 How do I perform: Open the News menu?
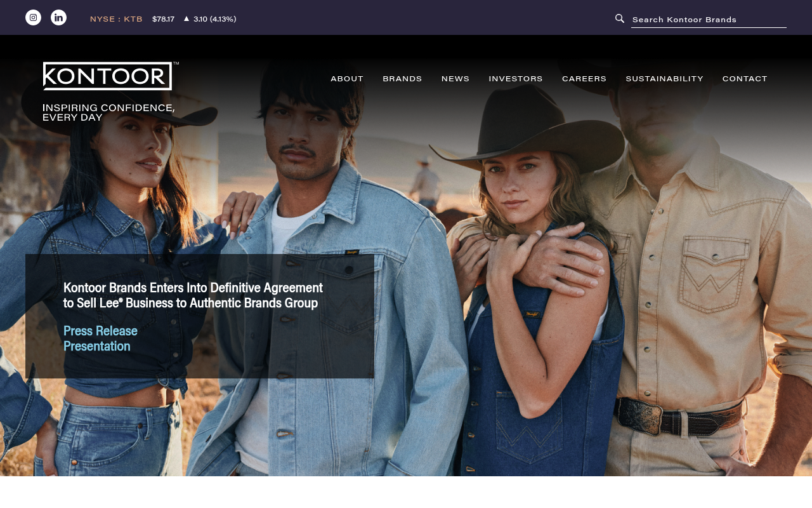pyautogui.click(x=455, y=79)
